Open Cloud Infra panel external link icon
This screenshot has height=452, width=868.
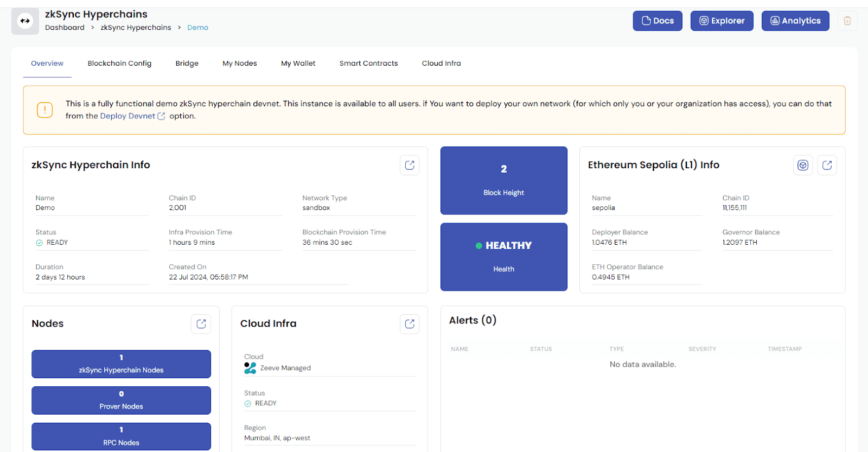[x=410, y=324]
